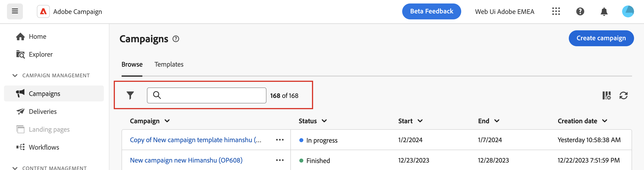
Task: Click the Campaigns page help icon
Action: (176, 39)
